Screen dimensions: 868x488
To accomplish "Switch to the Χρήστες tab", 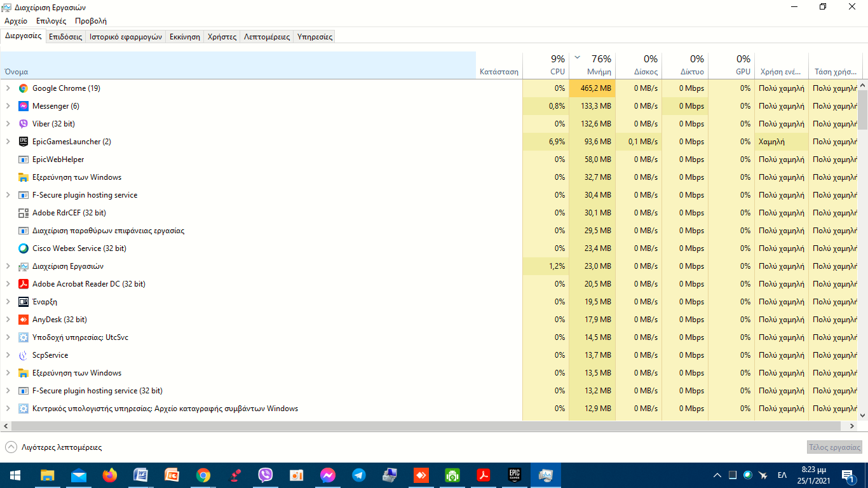I will click(222, 37).
